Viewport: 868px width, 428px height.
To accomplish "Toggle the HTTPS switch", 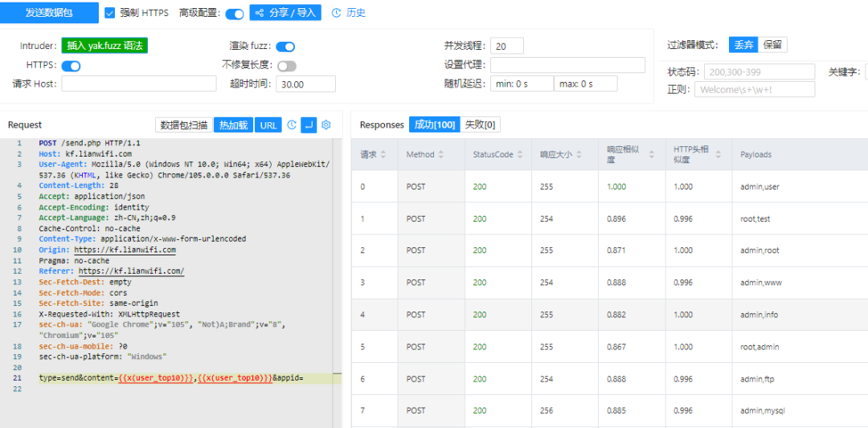I will tap(71, 67).
